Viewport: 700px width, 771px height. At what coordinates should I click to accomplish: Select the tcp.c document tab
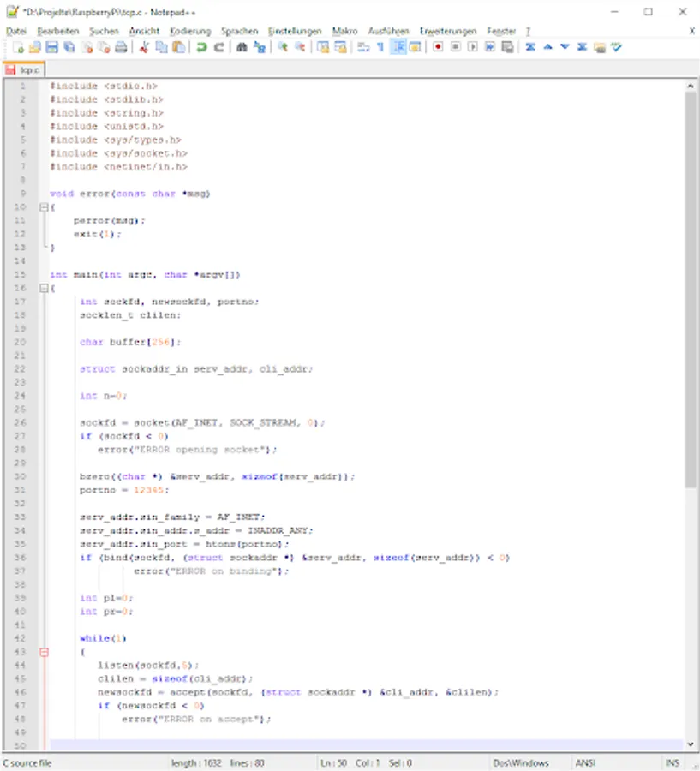(24, 70)
